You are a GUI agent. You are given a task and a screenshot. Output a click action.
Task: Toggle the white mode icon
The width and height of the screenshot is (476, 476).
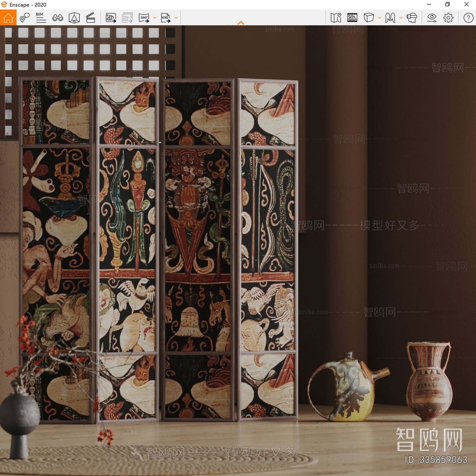[390, 18]
